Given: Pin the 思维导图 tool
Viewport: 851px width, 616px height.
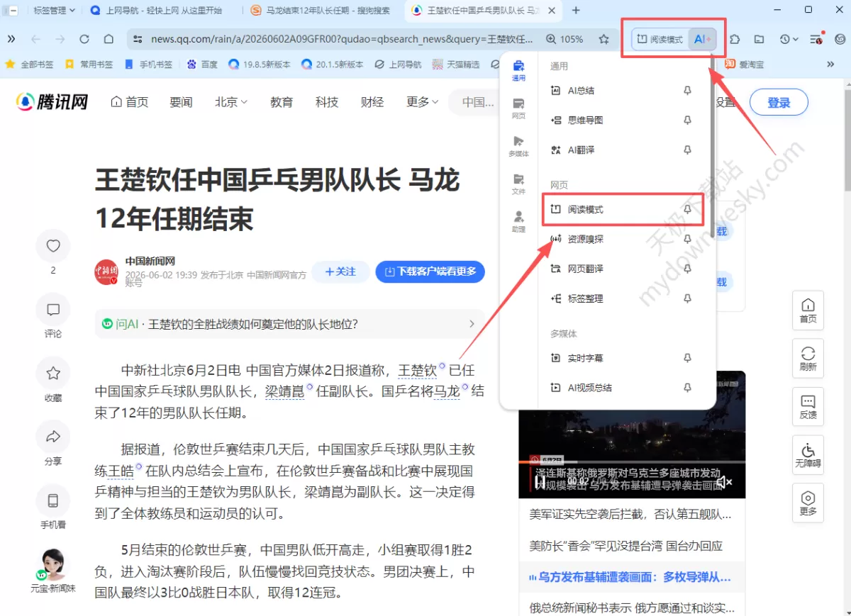Looking at the screenshot, I should coord(687,121).
